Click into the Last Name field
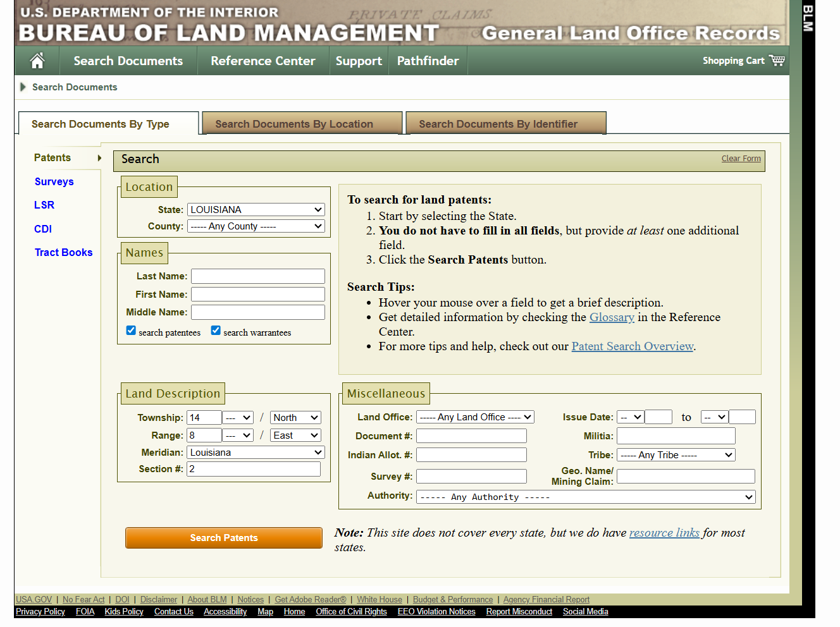The image size is (840, 627). [x=258, y=276]
